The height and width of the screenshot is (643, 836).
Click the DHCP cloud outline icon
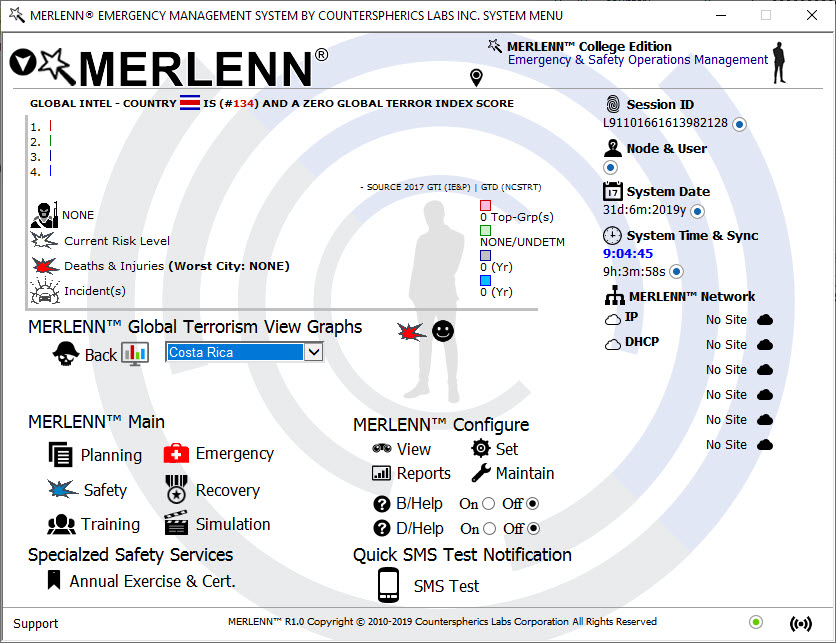[613, 344]
